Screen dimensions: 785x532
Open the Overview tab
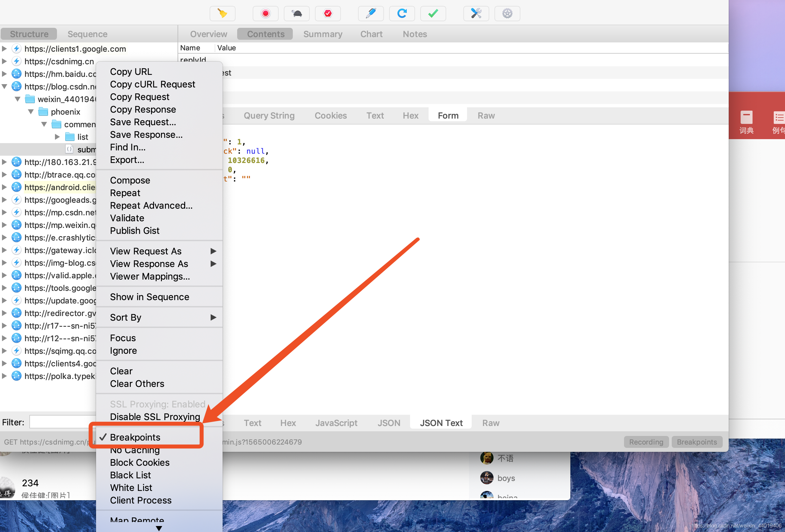[x=208, y=34]
